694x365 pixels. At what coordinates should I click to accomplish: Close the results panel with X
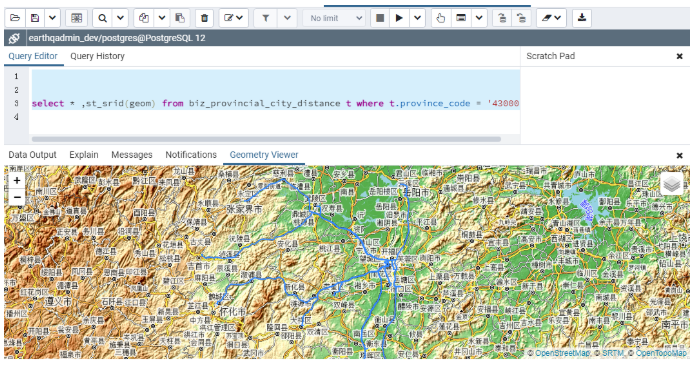[x=679, y=155]
